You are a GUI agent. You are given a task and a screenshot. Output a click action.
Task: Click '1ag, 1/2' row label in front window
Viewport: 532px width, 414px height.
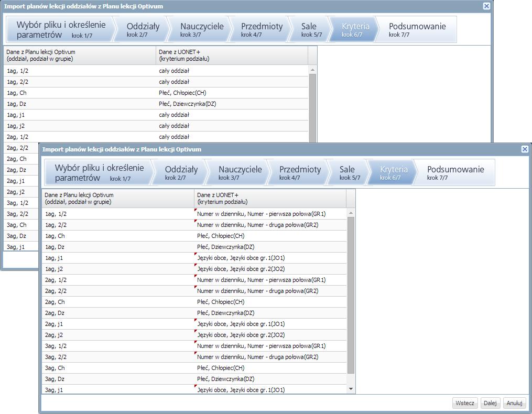[x=56, y=214]
